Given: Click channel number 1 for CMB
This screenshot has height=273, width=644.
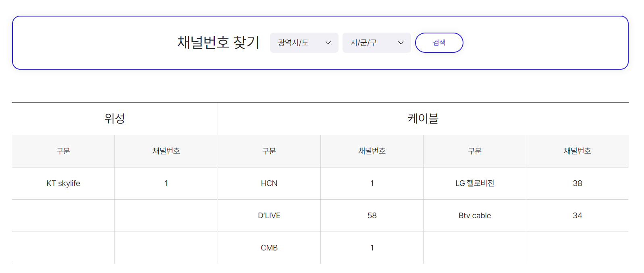Looking at the screenshot, I should click(372, 248).
